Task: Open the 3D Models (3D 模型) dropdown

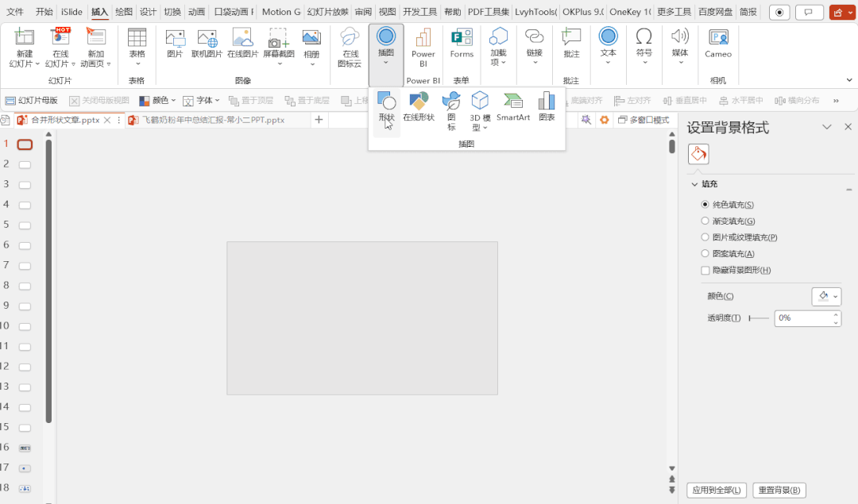Action: point(480,111)
